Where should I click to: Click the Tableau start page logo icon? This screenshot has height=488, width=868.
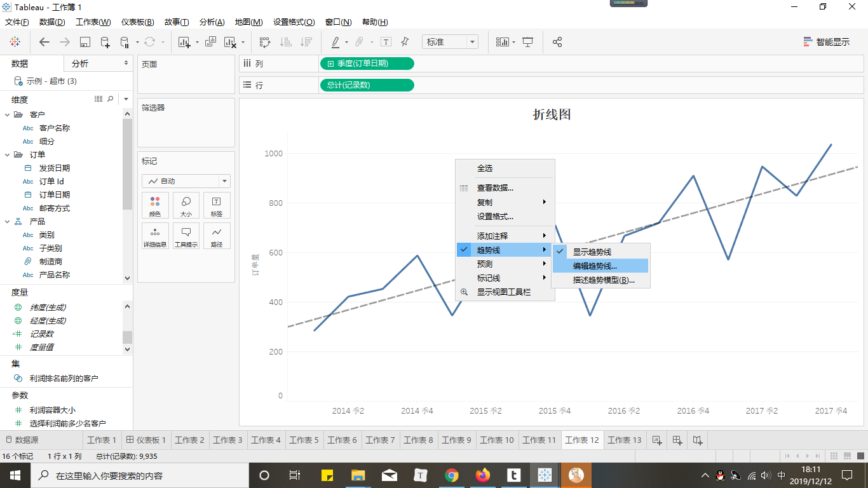coord(15,42)
